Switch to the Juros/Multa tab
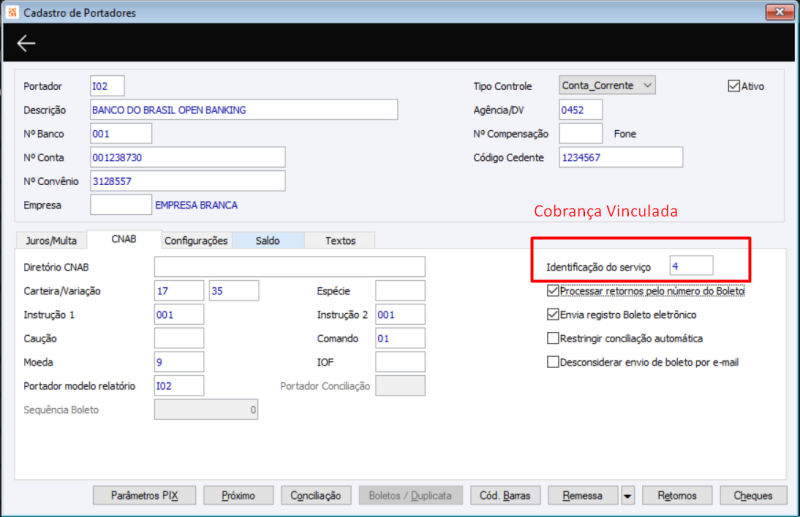This screenshot has width=800, height=517. [x=51, y=240]
